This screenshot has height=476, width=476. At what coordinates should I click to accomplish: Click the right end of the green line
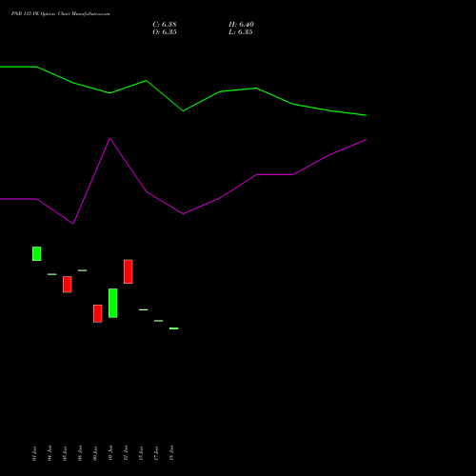coord(367,115)
